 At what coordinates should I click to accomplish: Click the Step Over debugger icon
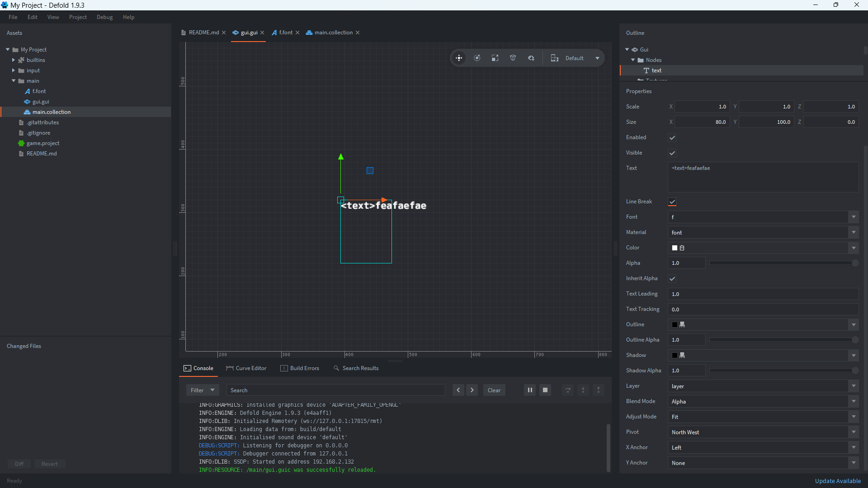(568, 389)
